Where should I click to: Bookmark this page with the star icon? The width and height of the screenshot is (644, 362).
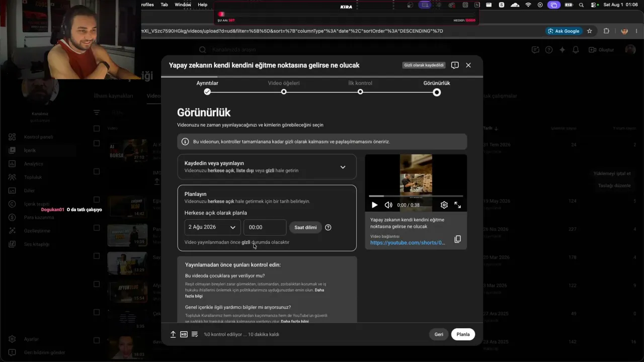click(590, 31)
